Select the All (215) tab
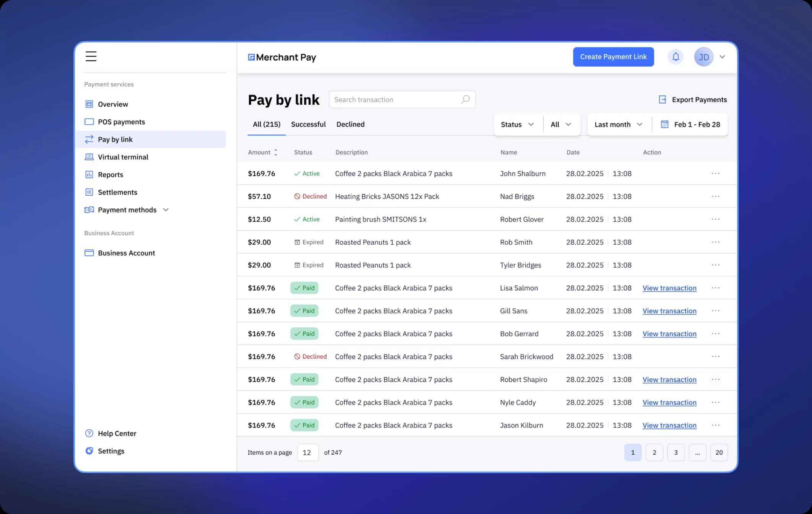This screenshot has height=514, width=812. coord(266,124)
